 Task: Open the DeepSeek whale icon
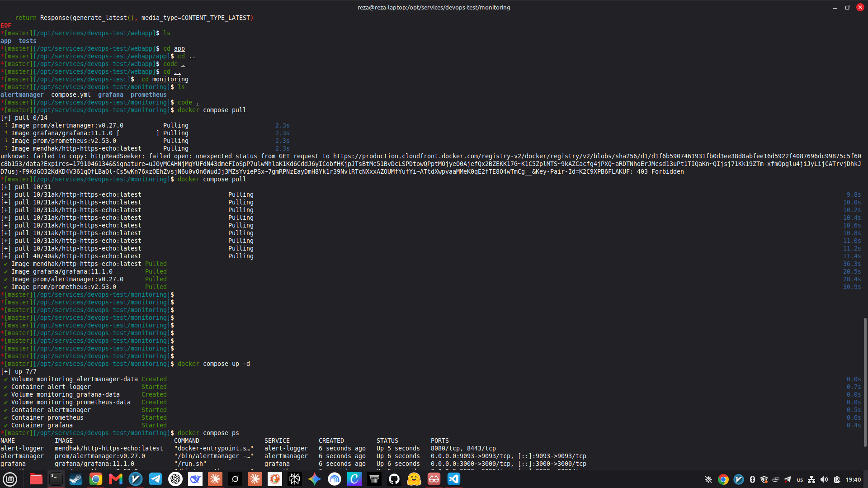point(195,479)
